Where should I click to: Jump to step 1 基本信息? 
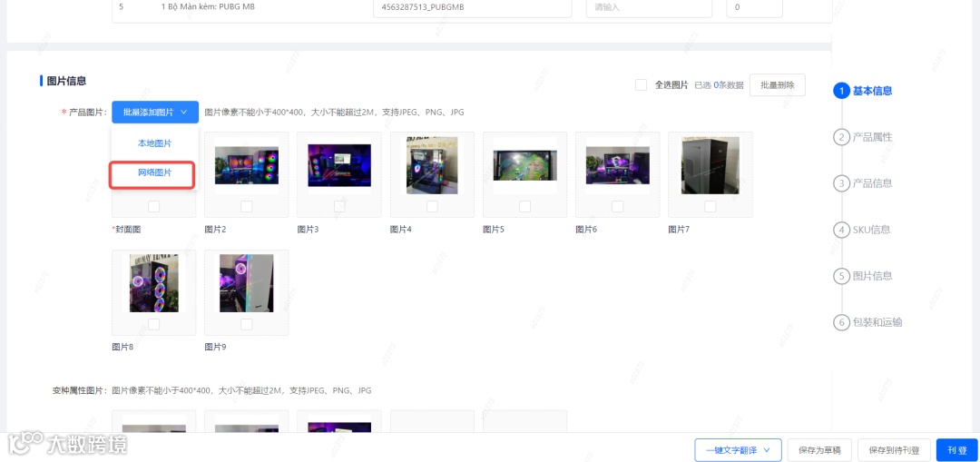click(863, 91)
